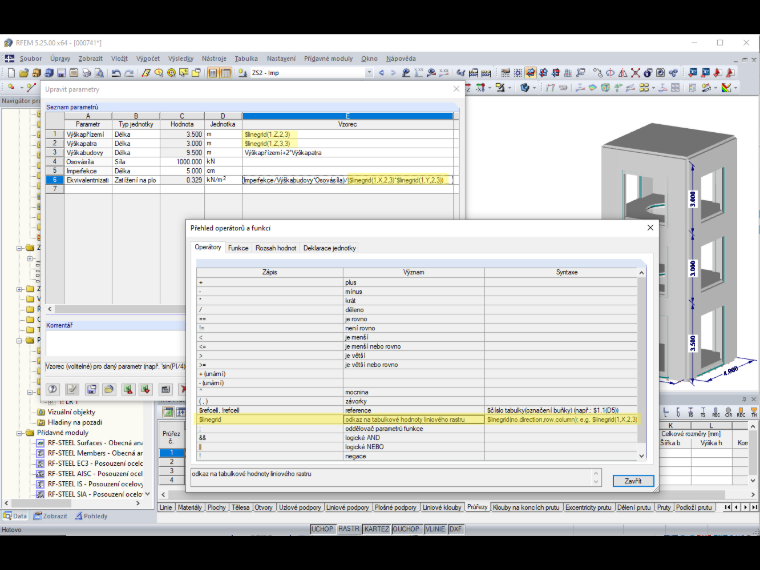
Task: Close the Přehled operátorů a funkcí dialog
Action: pos(650,228)
